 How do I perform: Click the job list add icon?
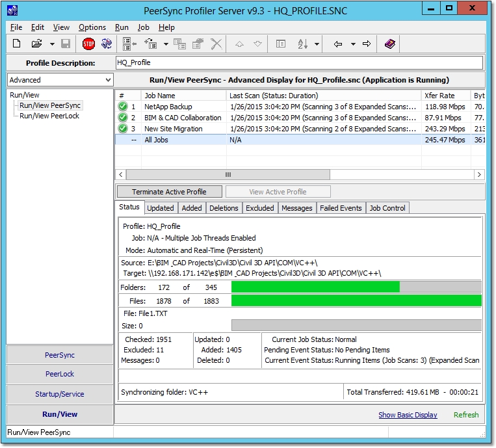(129, 44)
